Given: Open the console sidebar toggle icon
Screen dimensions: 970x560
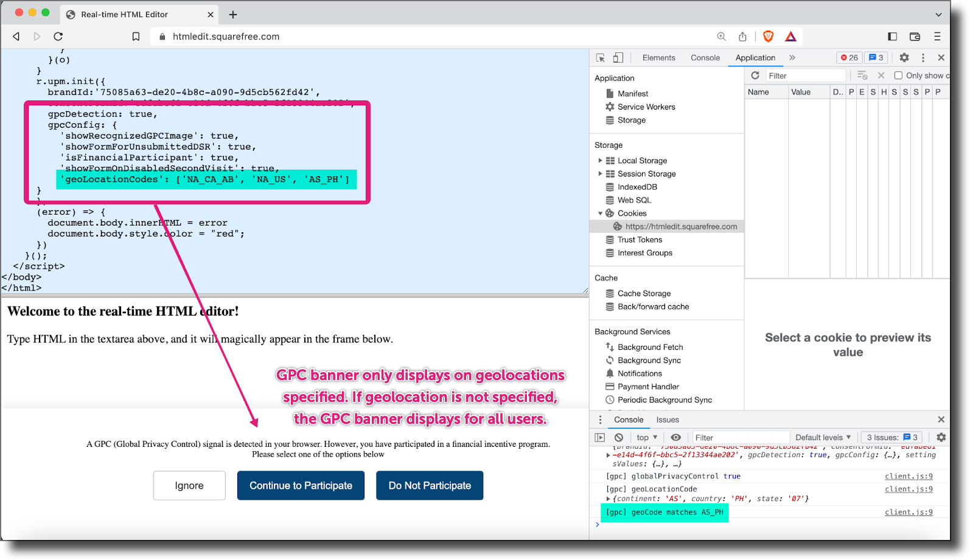Looking at the screenshot, I should [599, 437].
